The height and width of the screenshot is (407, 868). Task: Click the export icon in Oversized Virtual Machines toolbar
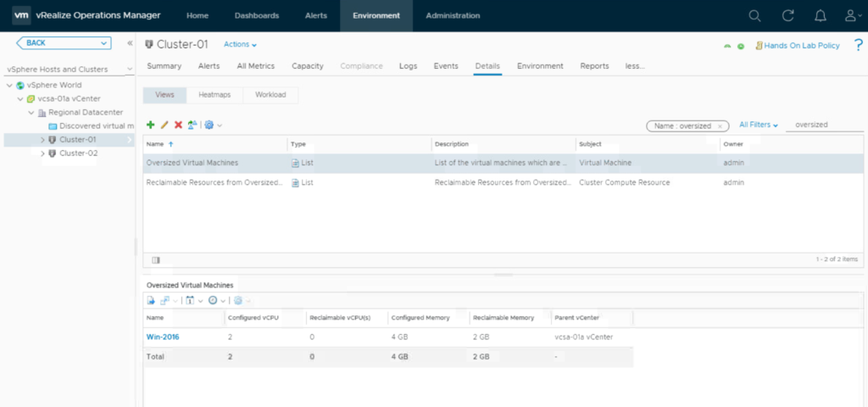coord(151,300)
